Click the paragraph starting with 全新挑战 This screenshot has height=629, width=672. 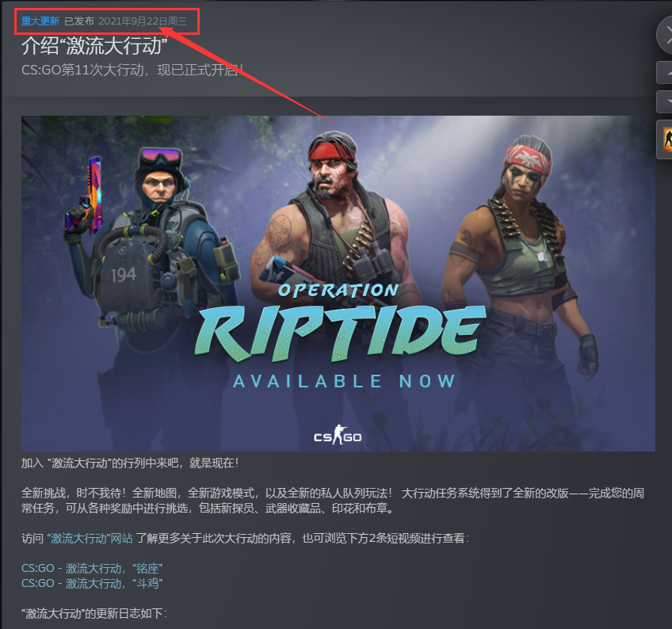[x=333, y=501]
